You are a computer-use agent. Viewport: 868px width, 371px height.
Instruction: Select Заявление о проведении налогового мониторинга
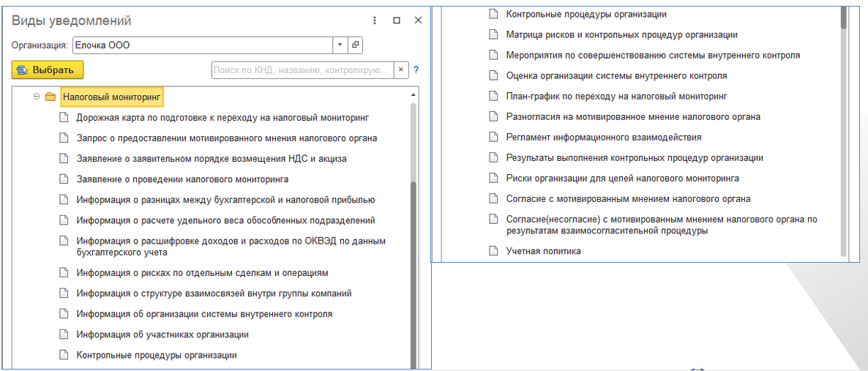point(182,179)
